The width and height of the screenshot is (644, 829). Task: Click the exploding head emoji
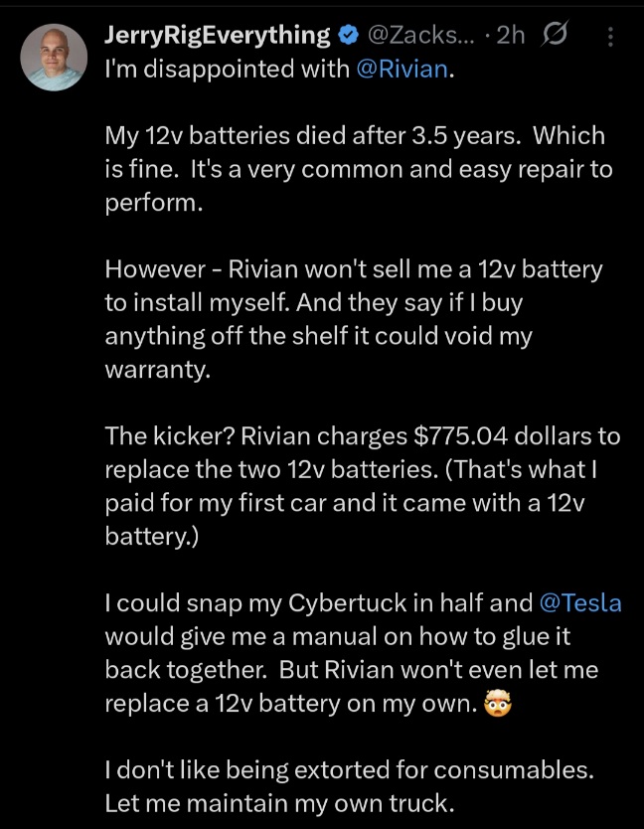pos(495,704)
